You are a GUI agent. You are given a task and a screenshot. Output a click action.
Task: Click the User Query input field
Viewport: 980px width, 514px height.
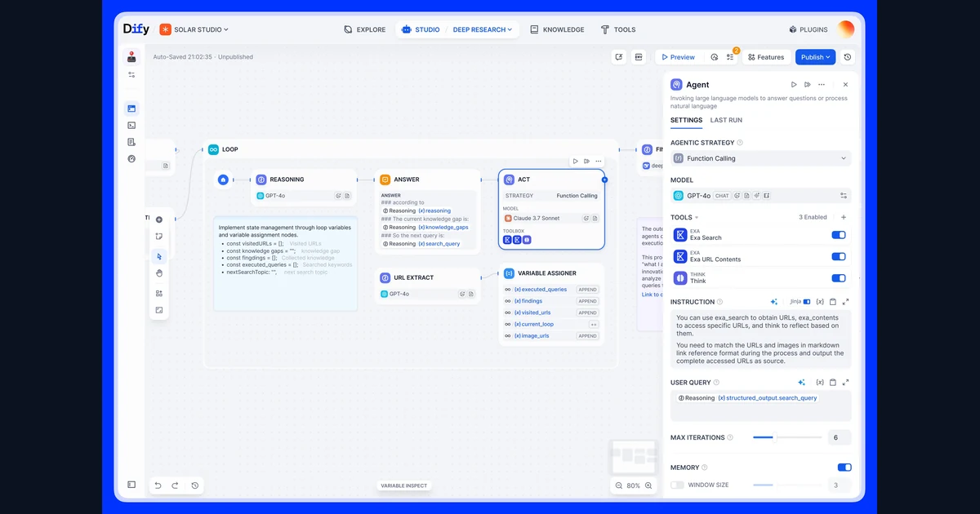click(x=760, y=405)
